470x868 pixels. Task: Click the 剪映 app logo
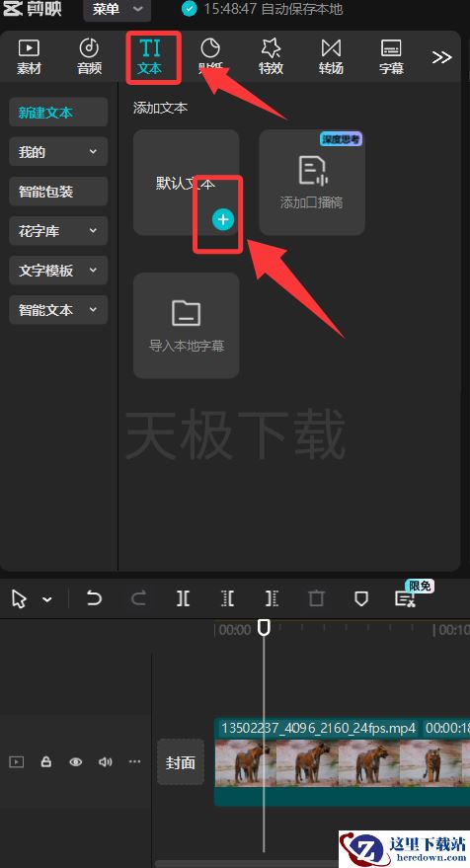pos(33,9)
